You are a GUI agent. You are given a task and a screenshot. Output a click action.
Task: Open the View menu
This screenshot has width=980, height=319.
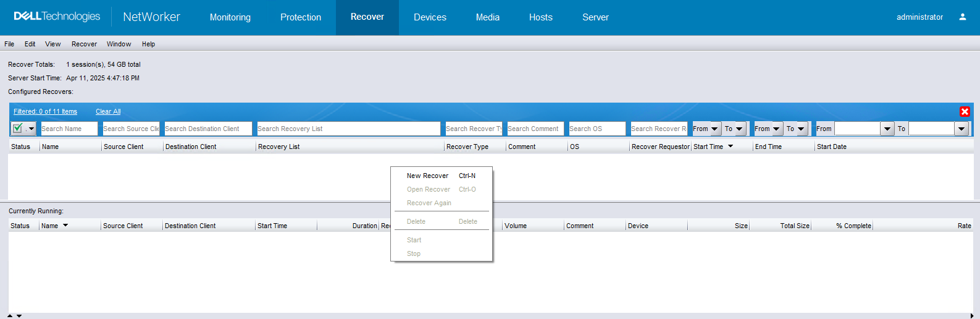click(x=53, y=44)
